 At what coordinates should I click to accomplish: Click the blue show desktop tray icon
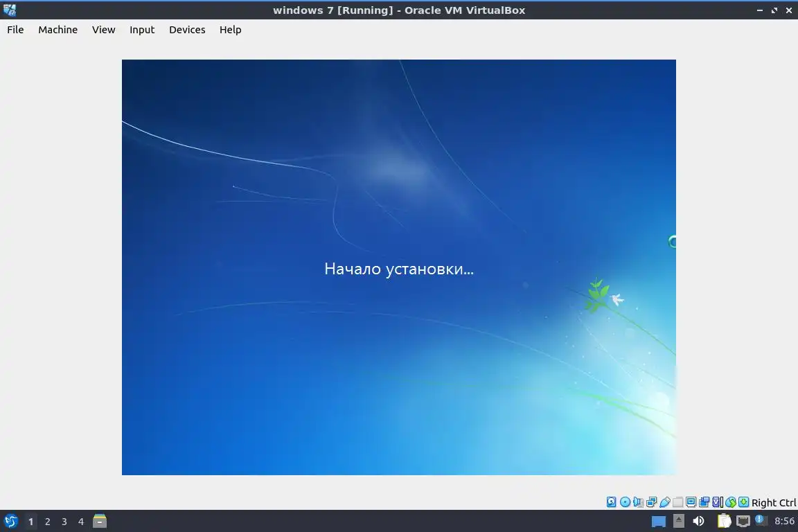click(659, 521)
